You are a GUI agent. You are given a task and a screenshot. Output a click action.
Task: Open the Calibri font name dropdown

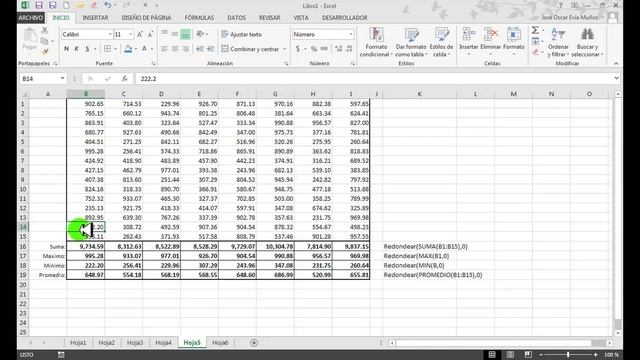coord(110,34)
